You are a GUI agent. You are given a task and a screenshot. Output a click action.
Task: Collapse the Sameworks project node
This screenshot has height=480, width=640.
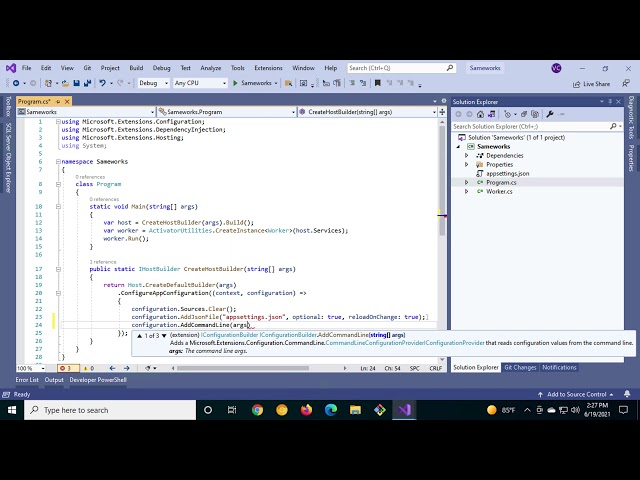click(458, 147)
